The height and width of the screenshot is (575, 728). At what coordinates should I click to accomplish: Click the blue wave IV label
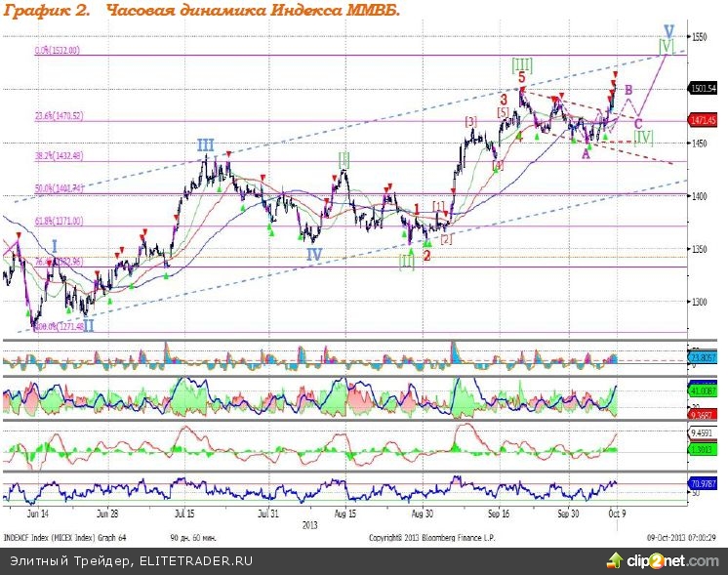[314, 254]
